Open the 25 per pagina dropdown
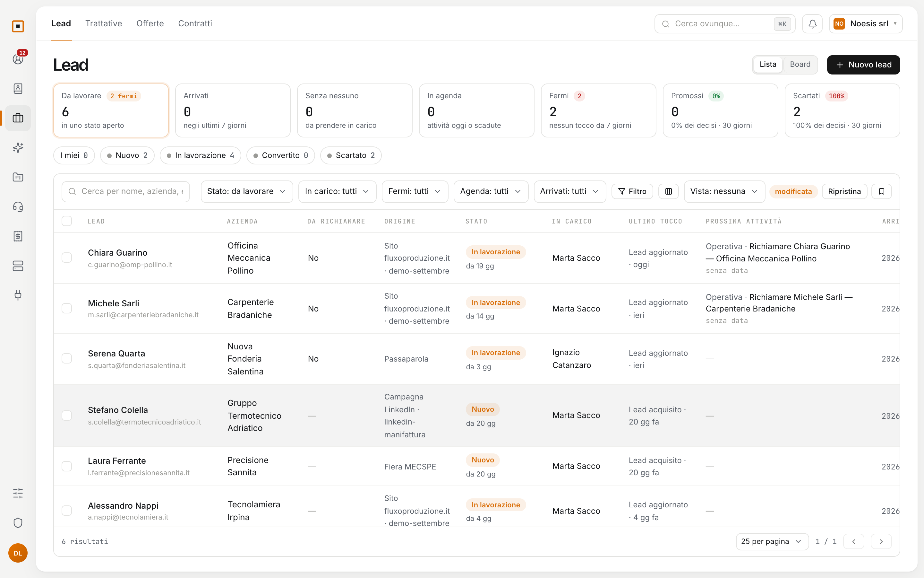The width and height of the screenshot is (924, 578). 772,542
